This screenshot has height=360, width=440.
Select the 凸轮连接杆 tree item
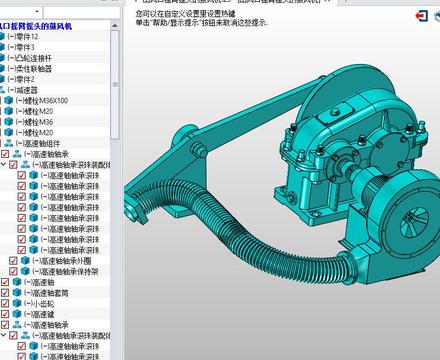pyautogui.click(x=30, y=58)
